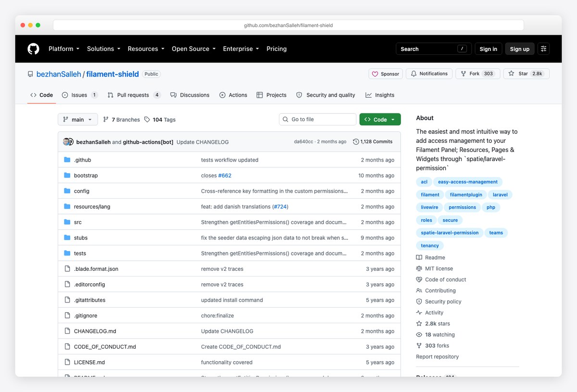The image size is (577, 392).
Task: Open the main branch selector dropdown
Action: click(78, 120)
